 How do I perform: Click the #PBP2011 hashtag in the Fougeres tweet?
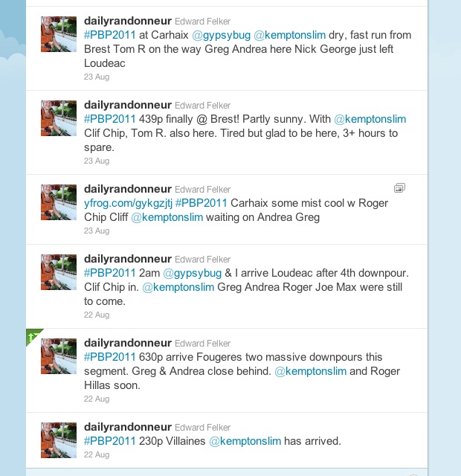(x=110, y=357)
